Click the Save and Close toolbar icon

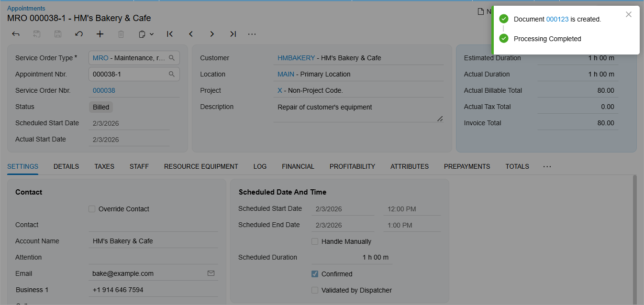click(x=37, y=34)
